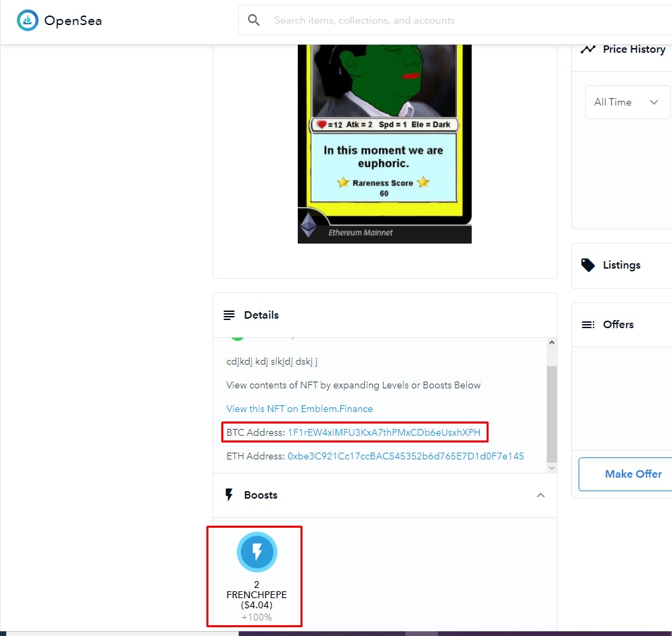672x636 pixels.
Task: Click the Details section header
Action: pos(385,315)
